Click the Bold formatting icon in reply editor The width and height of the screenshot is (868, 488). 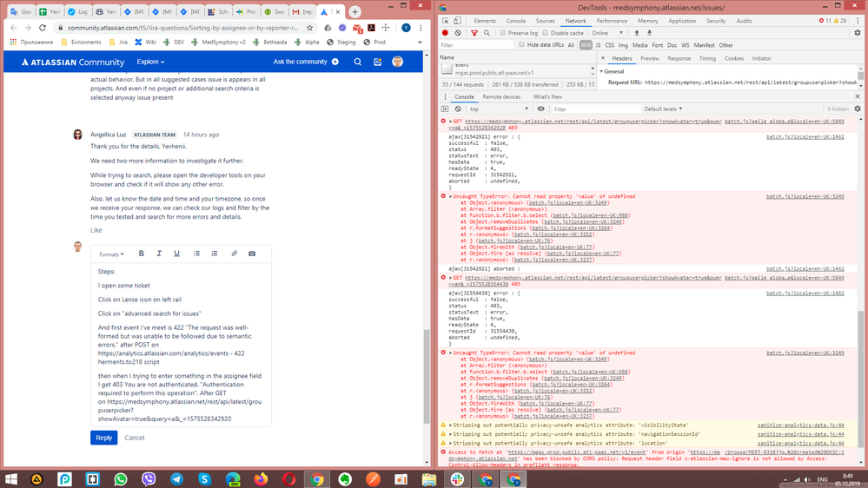(141, 254)
